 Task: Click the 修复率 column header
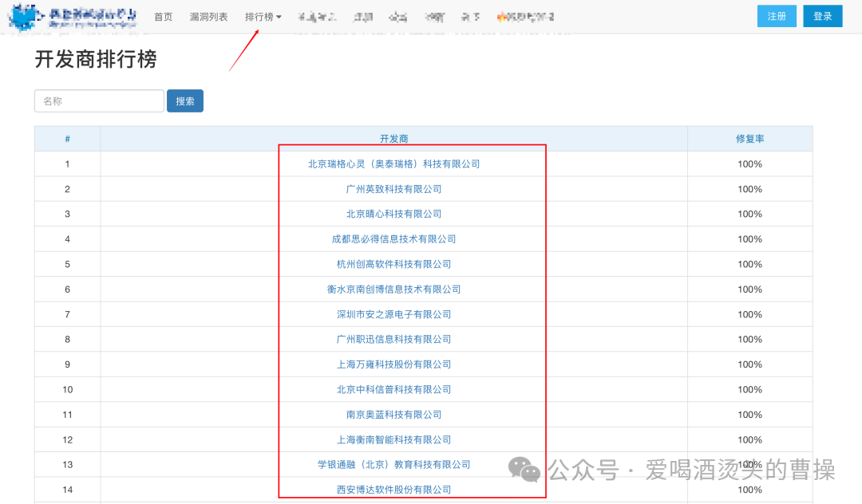(749, 139)
